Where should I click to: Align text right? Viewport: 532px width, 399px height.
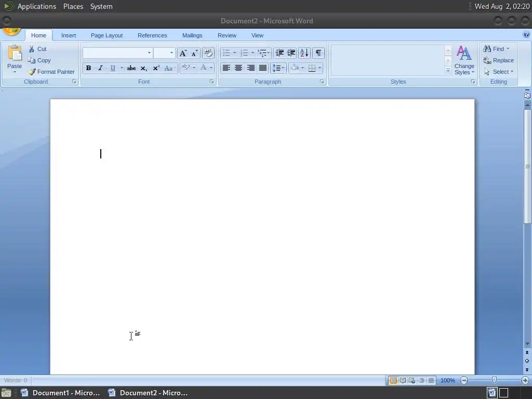pos(251,68)
